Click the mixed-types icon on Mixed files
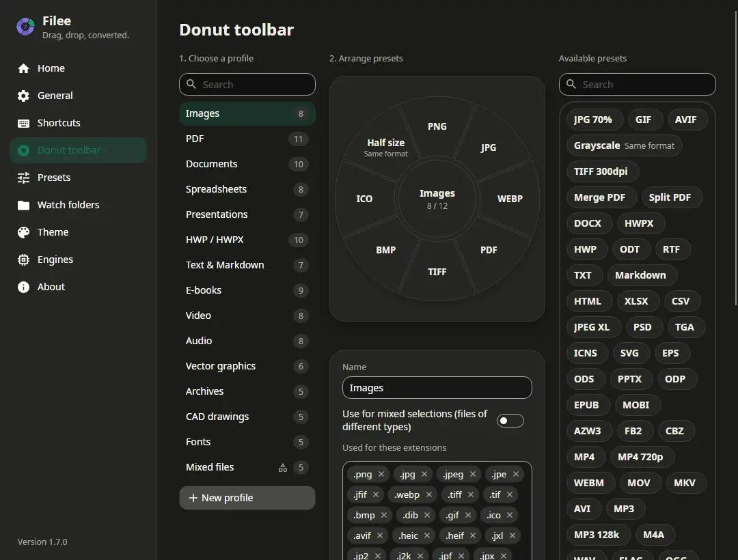 (283, 467)
